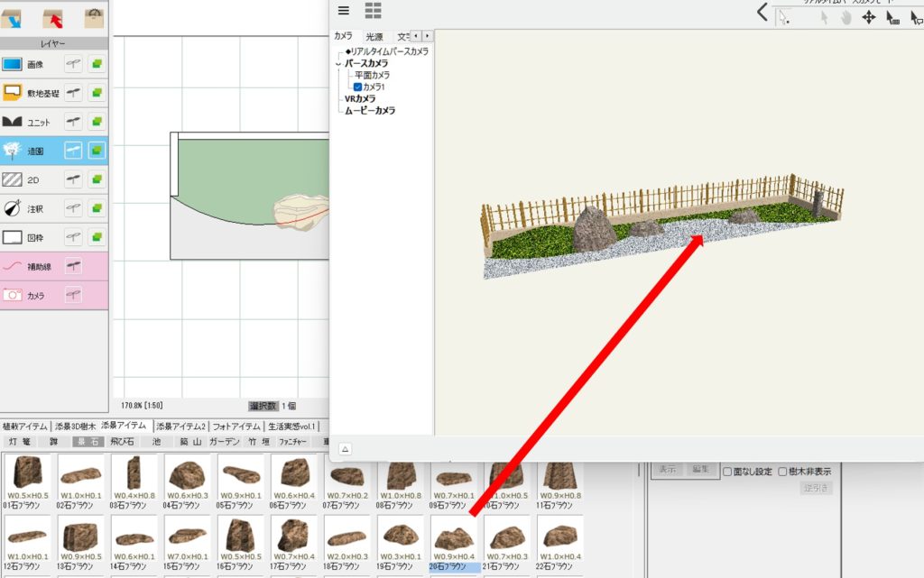Viewport: 924px width, 578px height.
Task: Click the back chevron in 3D toolbar
Action: 762,12
